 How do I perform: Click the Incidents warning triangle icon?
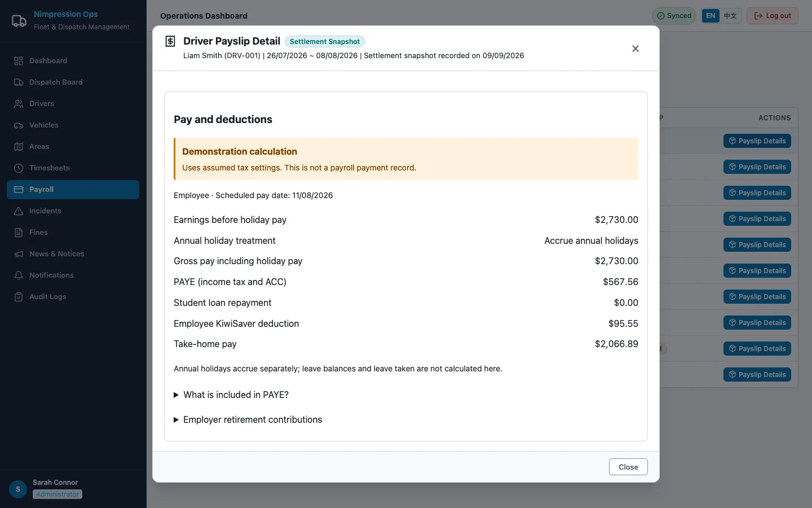19,211
